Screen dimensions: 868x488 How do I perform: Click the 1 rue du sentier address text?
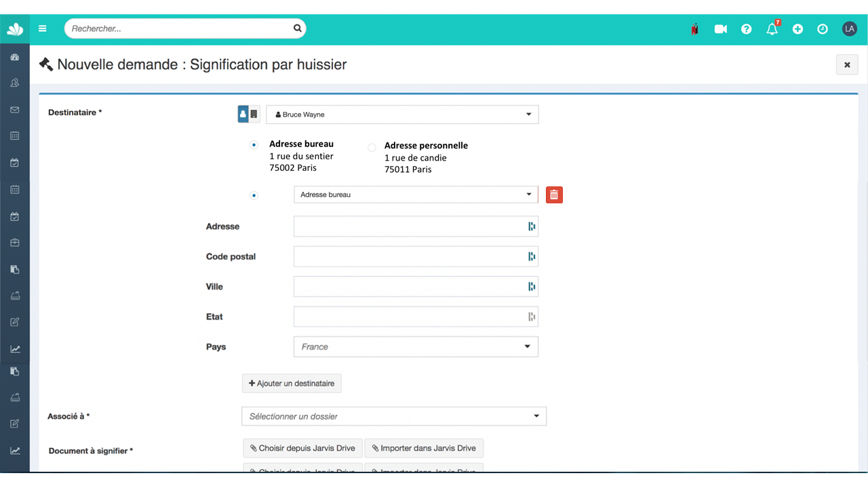(301, 156)
